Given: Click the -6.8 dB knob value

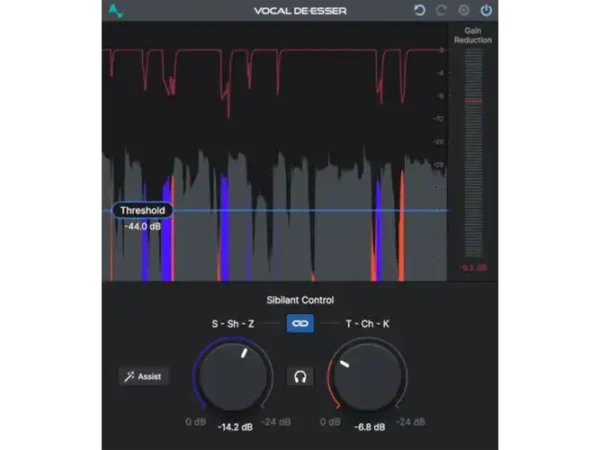Looking at the screenshot, I should pyautogui.click(x=370, y=427).
